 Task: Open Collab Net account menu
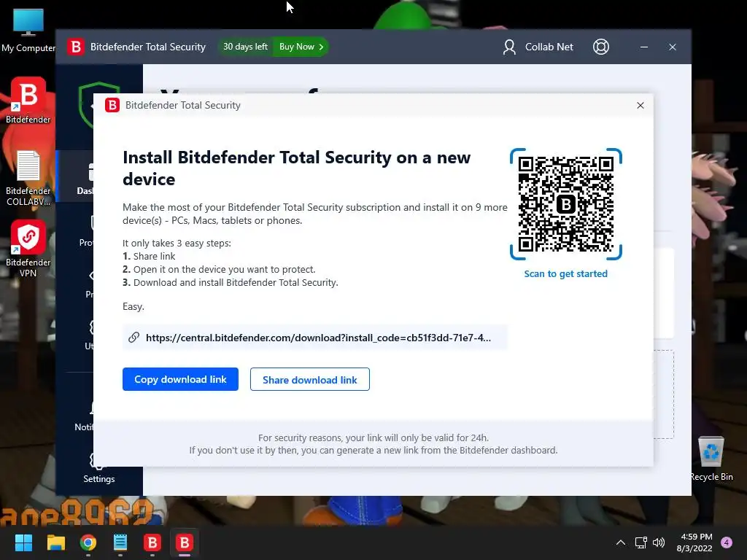pyautogui.click(x=549, y=47)
